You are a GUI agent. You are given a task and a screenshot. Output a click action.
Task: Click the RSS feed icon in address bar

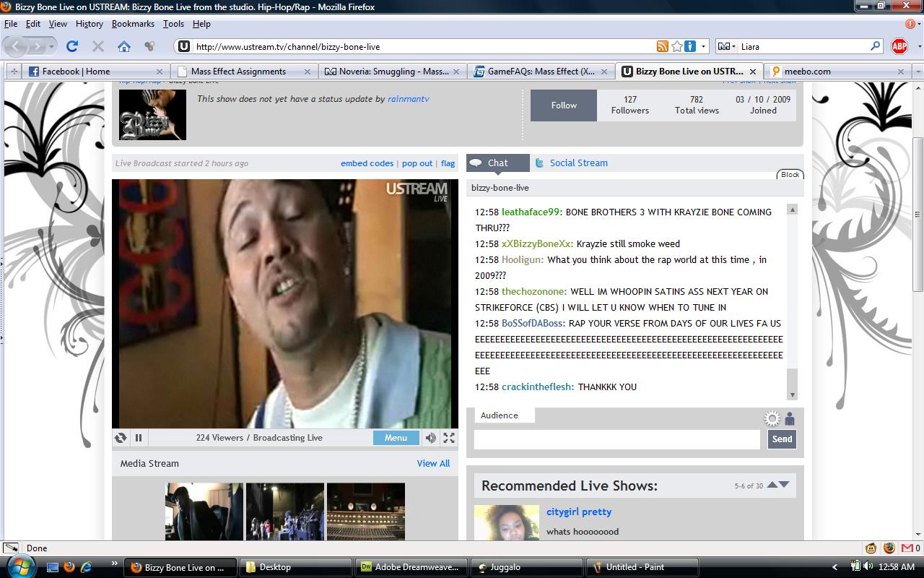click(662, 46)
